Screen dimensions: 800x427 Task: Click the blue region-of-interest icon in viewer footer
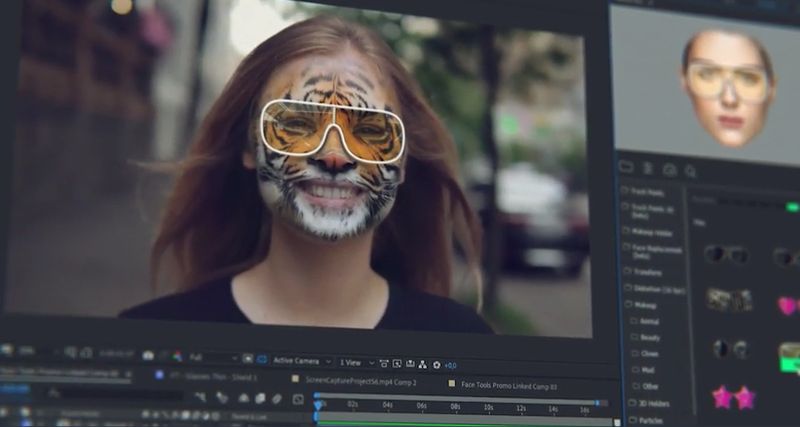pos(262,359)
